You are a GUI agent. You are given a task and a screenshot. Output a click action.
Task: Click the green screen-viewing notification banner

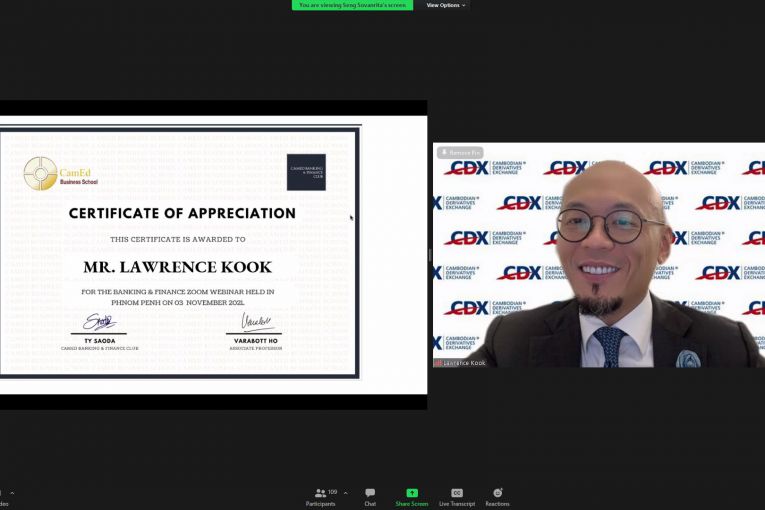coord(352,5)
